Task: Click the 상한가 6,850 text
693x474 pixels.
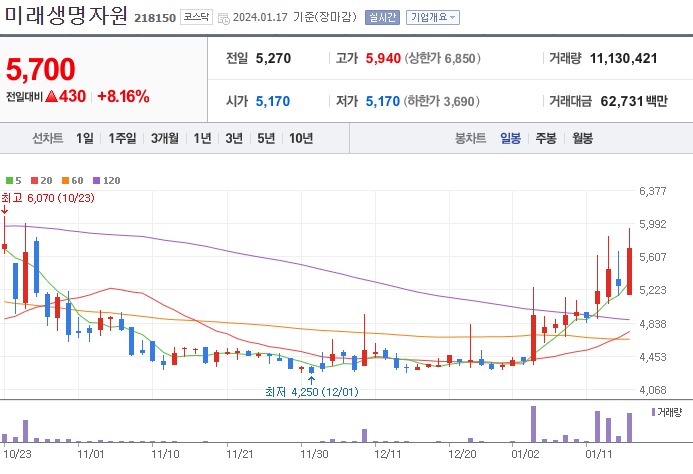Action: [x=442, y=58]
